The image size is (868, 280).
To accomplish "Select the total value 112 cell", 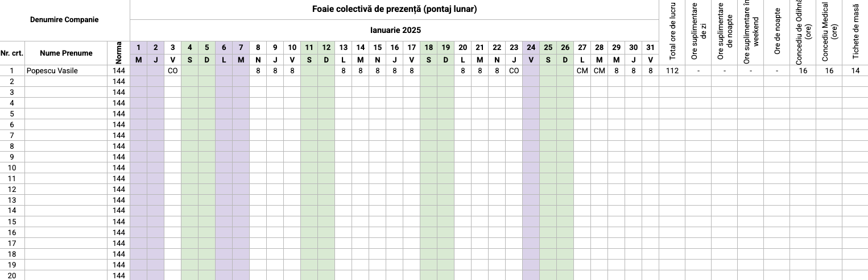I will [x=672, y=71].
